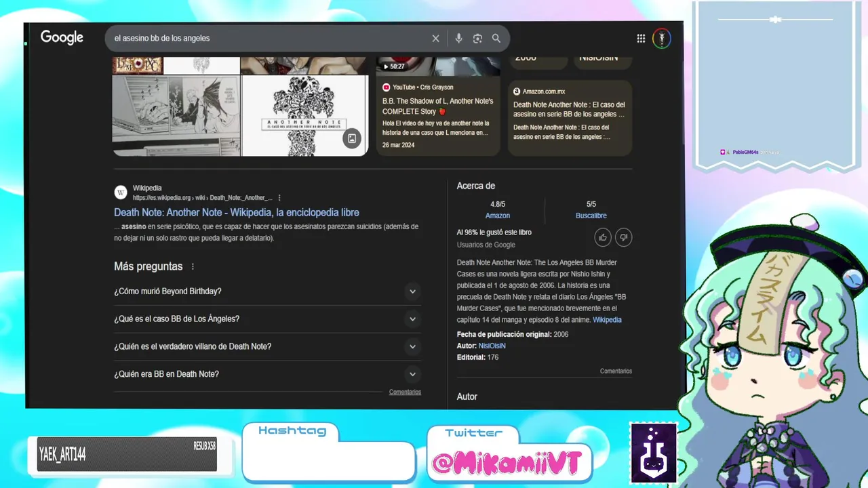Open the Another Note cover image thumbnail
Screen dimensions: 868x488
pyautogui.click(x=304, y=116)
